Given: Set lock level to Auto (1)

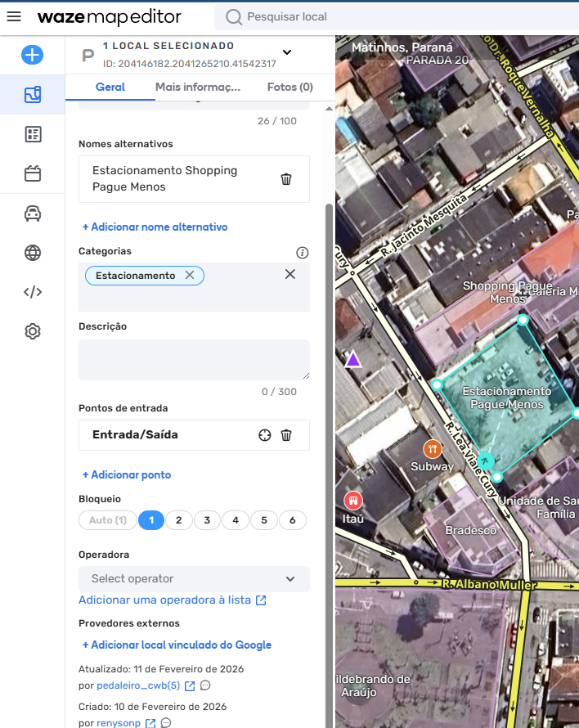Looking at the screenshot, I should point(107,520).
